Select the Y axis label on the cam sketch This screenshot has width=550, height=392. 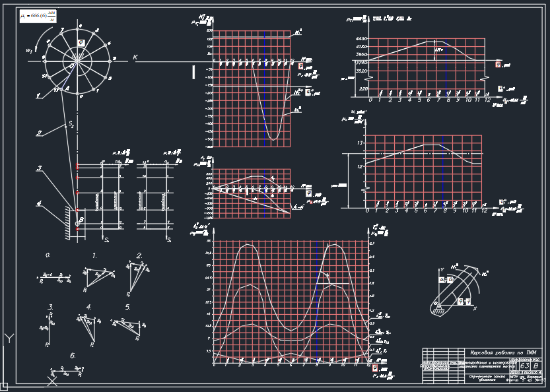(x=442, y=270)
